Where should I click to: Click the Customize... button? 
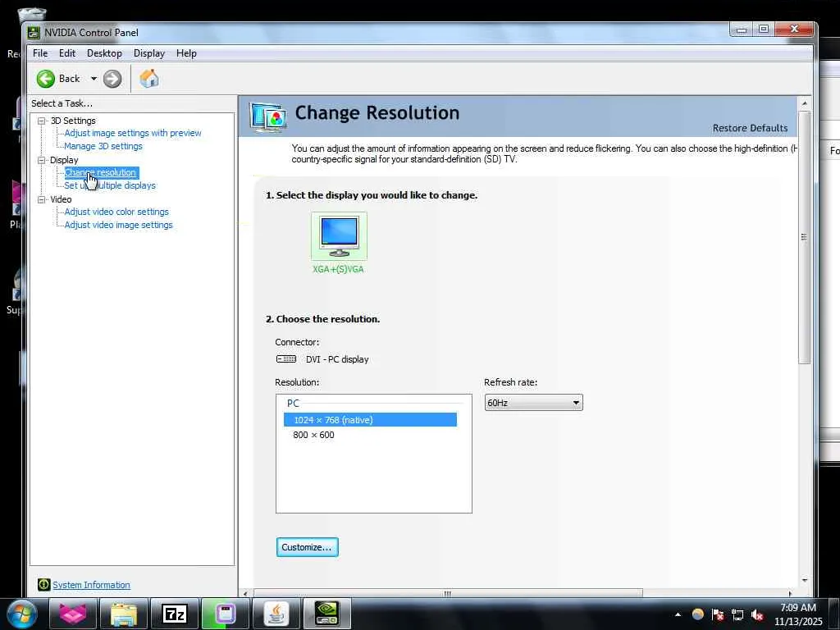(x=307, y=547)
